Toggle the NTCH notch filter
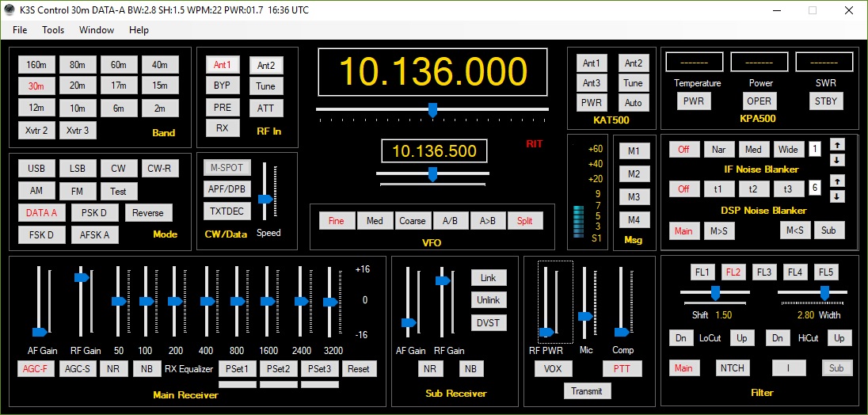 (733, 368)
